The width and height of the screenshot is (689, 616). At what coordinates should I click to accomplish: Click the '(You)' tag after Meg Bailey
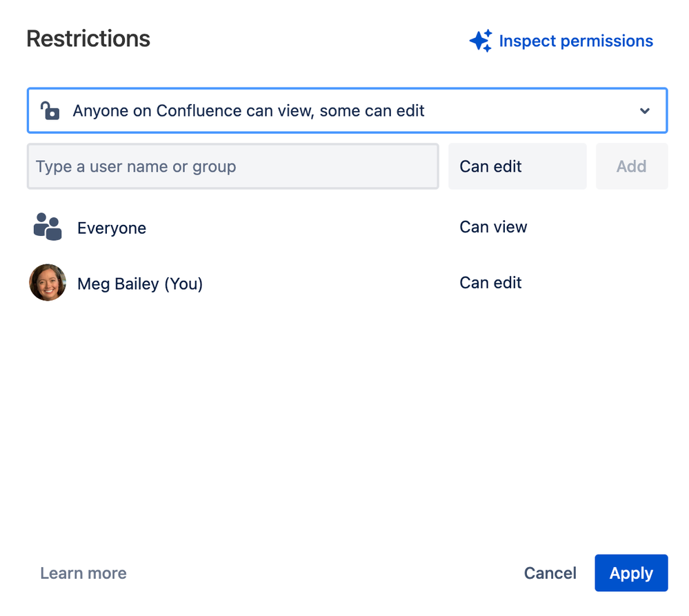(x=183, y=284)
